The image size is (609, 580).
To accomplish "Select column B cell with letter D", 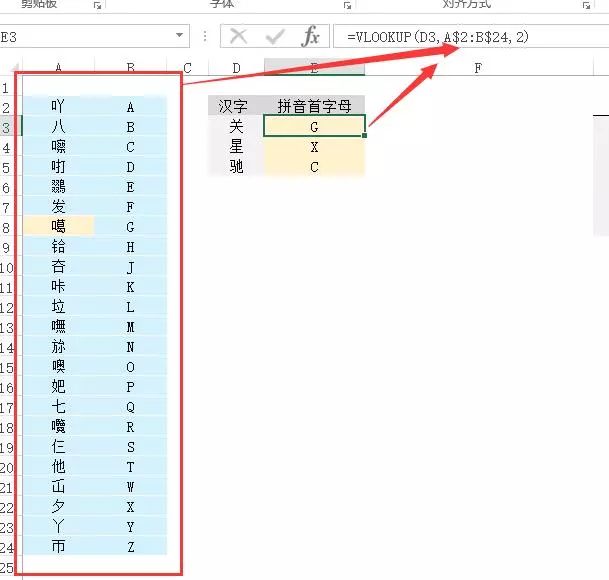I will click(x=130, y=167).
